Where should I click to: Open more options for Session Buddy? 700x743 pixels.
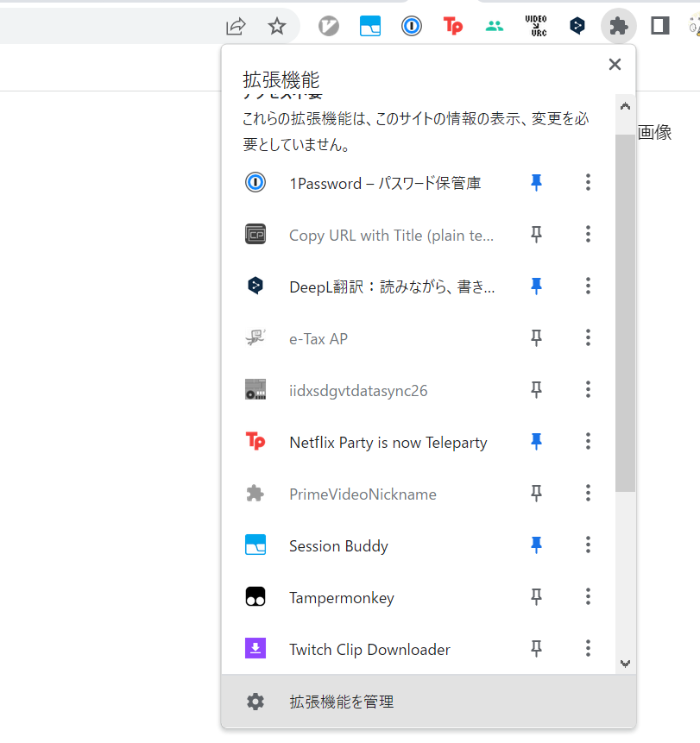pyautogui.click(x=588, y=545)
